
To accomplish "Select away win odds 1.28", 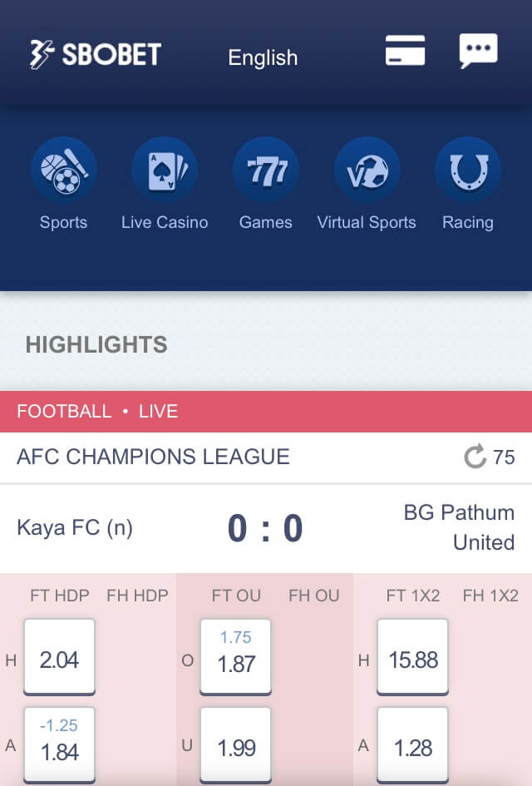I will pos(413,745).
